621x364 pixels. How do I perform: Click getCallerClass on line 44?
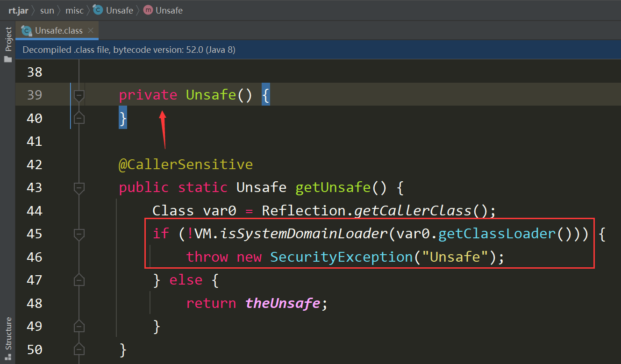[x=413, y=210]
